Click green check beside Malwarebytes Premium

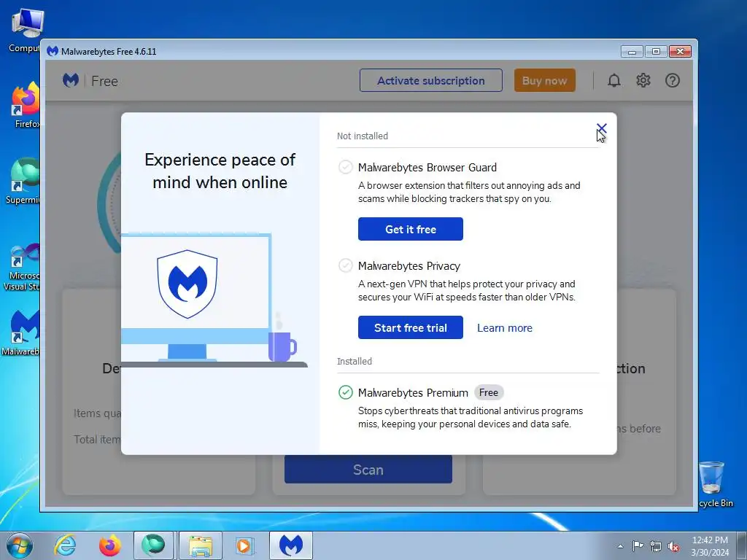[345, 392]
